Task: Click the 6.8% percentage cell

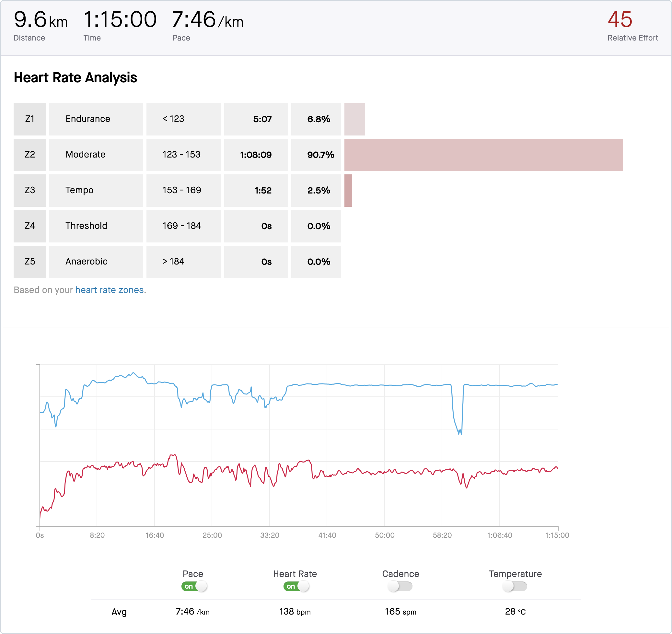Action: 316,119
